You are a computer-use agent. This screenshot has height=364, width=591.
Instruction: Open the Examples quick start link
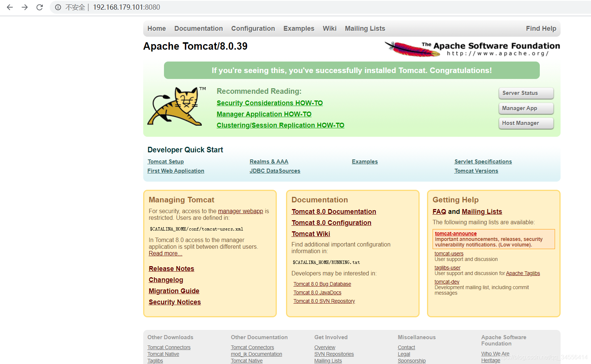click(x=365, y=162)
